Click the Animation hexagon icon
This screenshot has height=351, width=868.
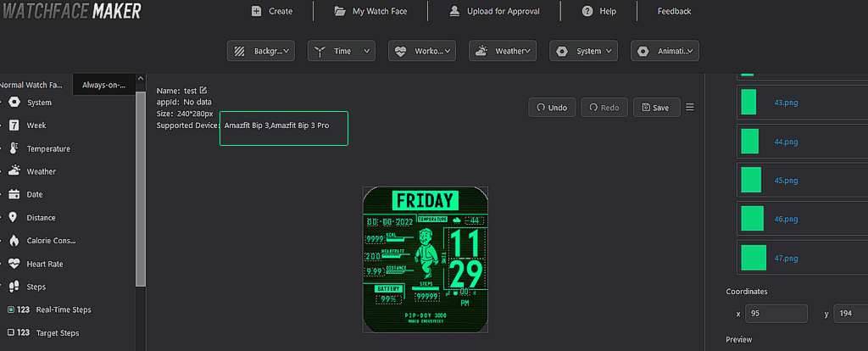[x=643, y=51]
